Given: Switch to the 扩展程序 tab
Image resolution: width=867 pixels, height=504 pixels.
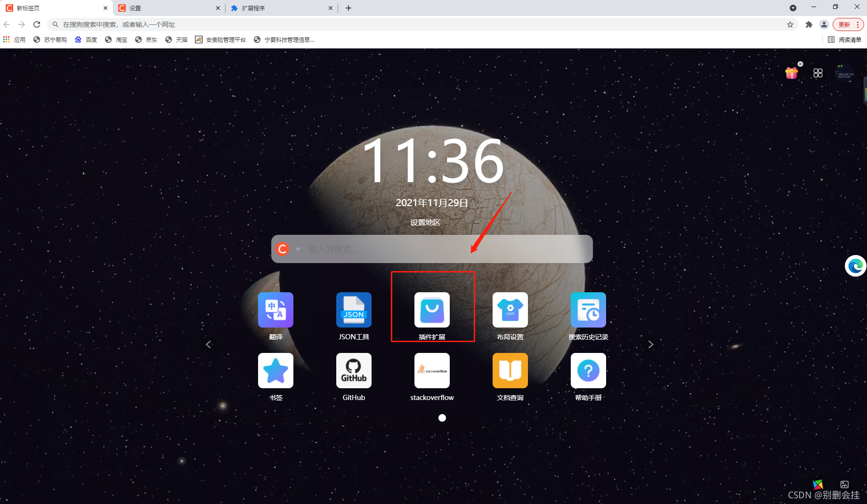Looking at the screenshot, I should [x=281, y=8].
